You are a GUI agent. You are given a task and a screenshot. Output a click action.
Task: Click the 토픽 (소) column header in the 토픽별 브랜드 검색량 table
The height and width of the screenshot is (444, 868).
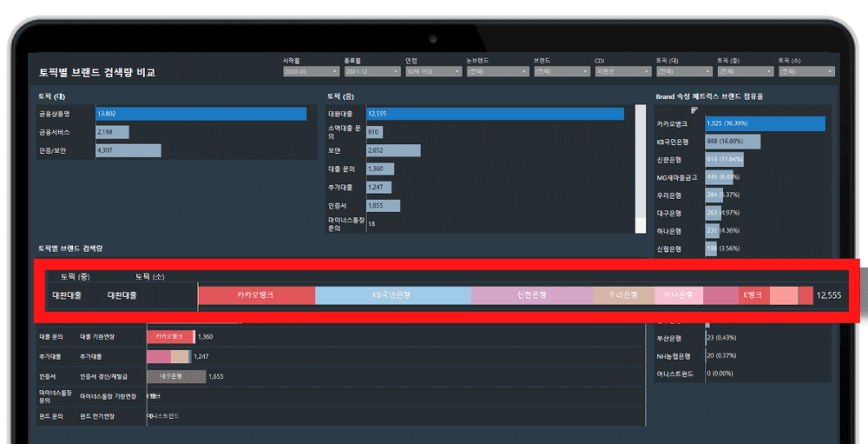[x=150, y=276]
